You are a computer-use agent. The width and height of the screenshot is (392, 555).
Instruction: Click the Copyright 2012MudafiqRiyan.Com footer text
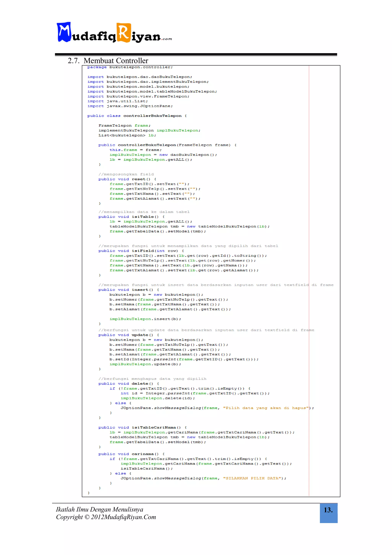pyautogui.click(x=106, y=517)
